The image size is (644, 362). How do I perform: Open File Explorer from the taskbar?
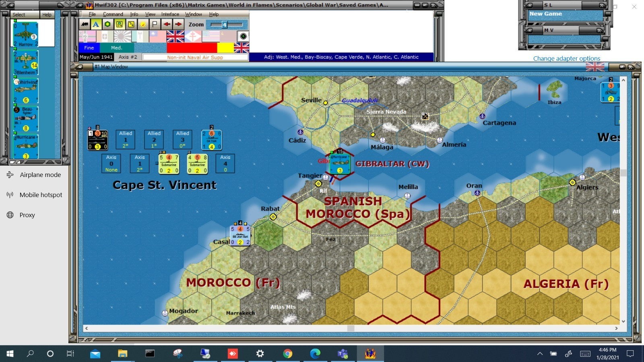(122, 354)
